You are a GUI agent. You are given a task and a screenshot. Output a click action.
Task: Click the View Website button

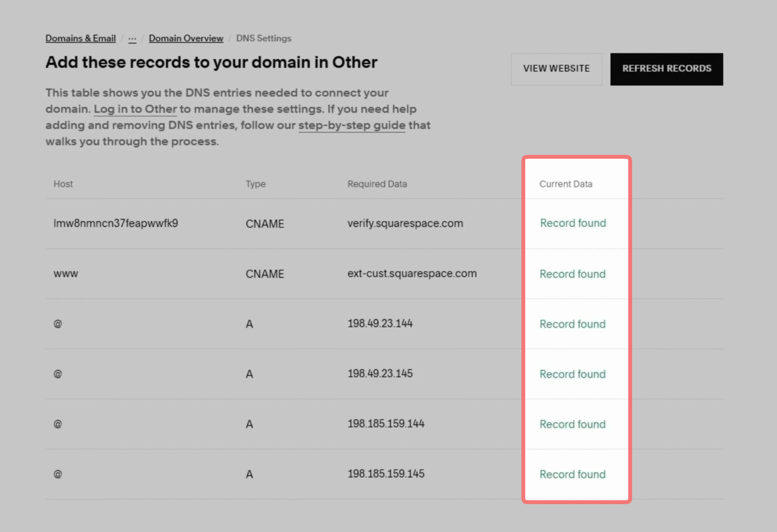pyautogui.click(x=557, y=69)
